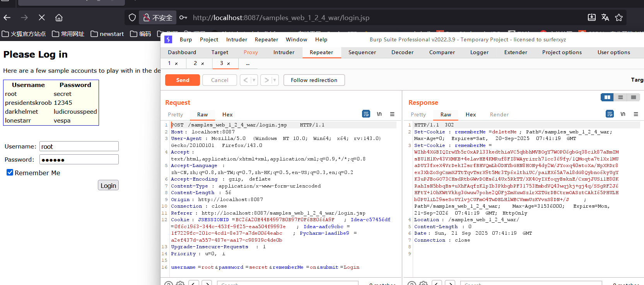644x285 pixels.
Task: Bookmark this page with the star icon
Action: [x=619, y=18]
